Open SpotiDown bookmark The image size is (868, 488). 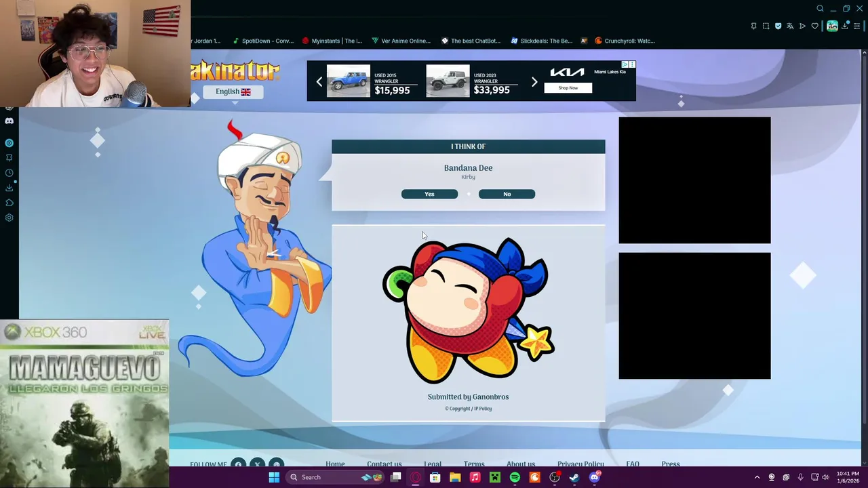point(262,41)
